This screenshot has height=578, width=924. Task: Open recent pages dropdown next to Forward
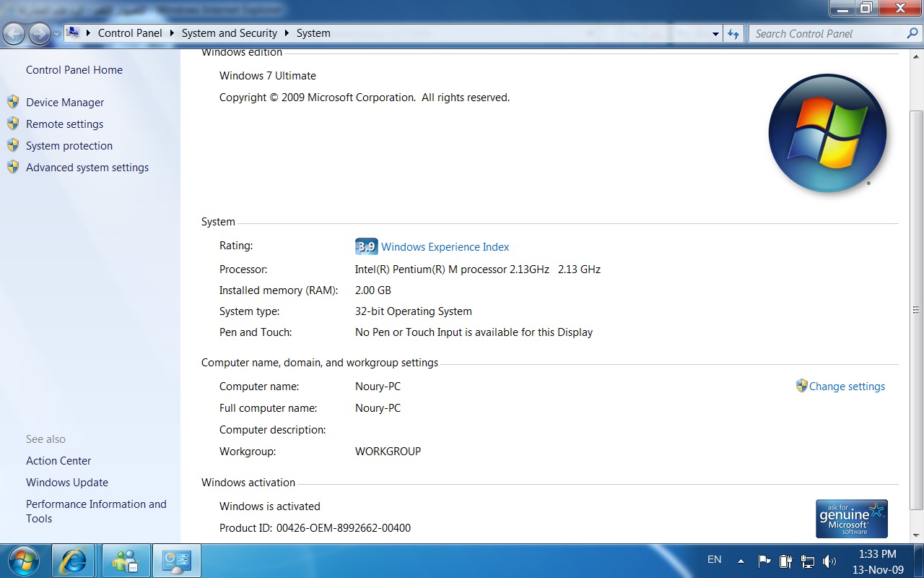coord(57,34)
